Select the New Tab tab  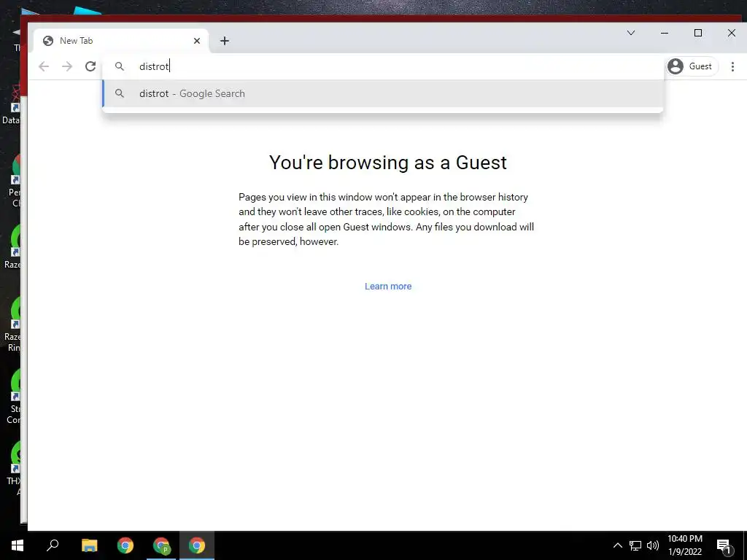coord(121,41)
